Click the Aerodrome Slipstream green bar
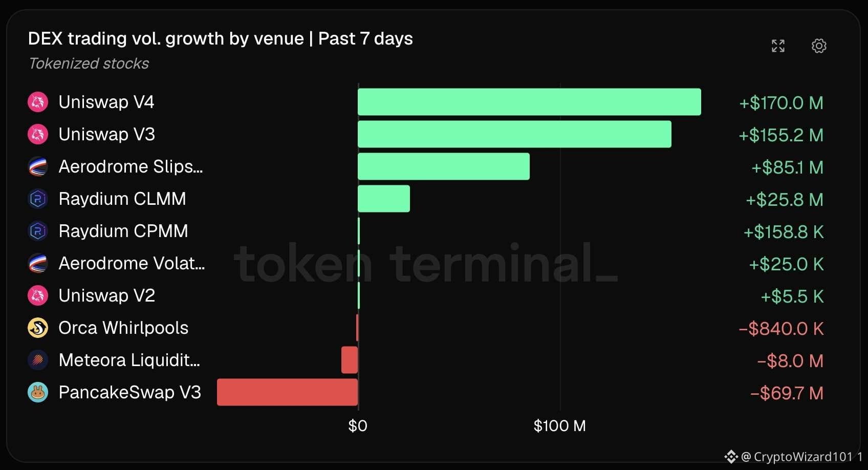 click(444, 166)
